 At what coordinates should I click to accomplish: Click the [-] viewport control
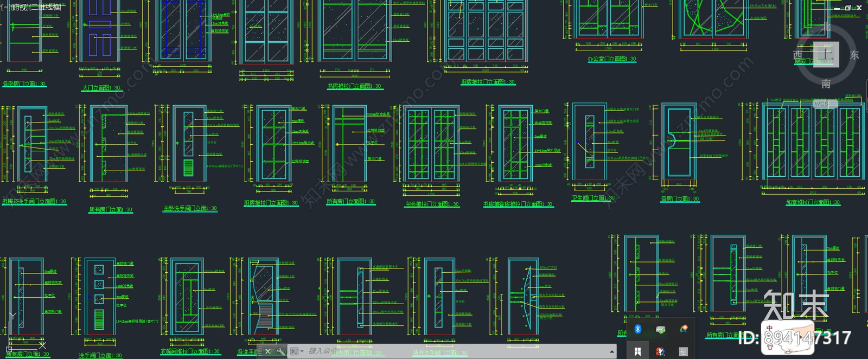[x=5, y=7]
